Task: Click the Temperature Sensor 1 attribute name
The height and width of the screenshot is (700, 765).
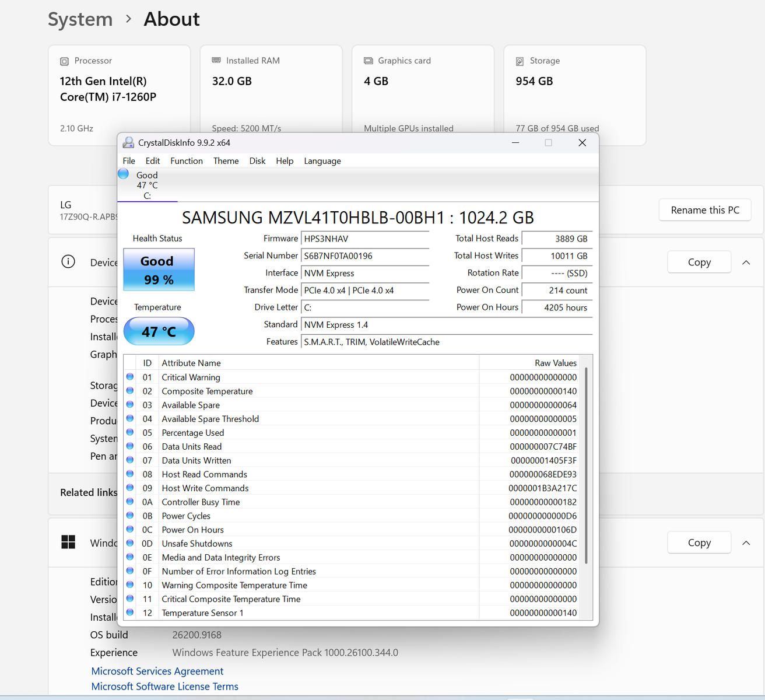Action: (203, 613)
